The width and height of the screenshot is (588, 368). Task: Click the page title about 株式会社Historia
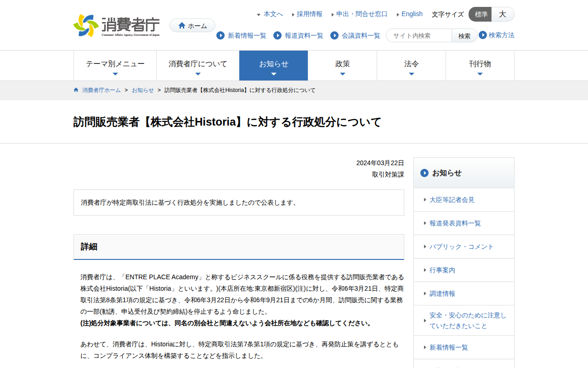click(227, 122)
